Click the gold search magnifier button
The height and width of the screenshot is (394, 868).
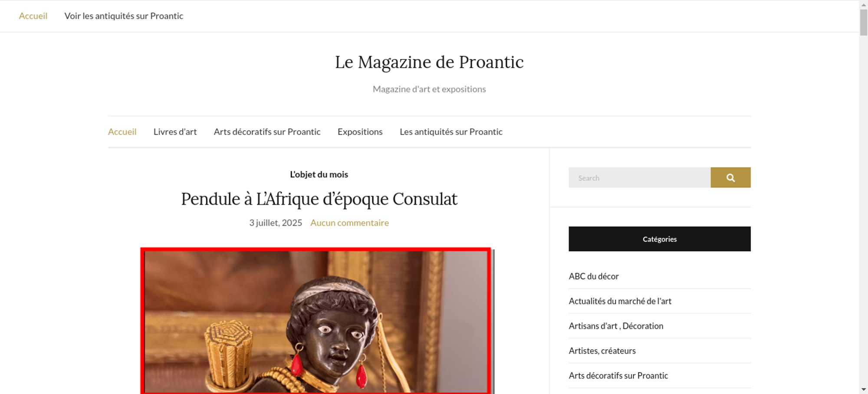click(730, 177)
